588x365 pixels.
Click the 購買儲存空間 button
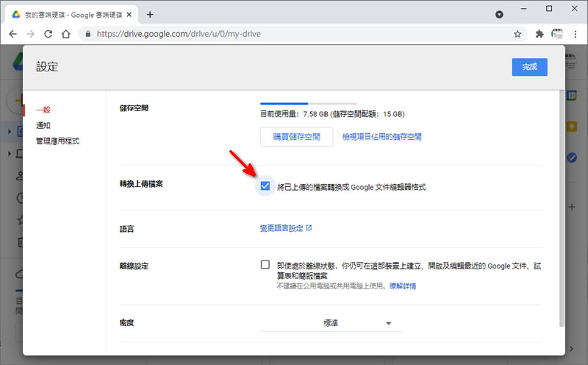coord(296,137)
